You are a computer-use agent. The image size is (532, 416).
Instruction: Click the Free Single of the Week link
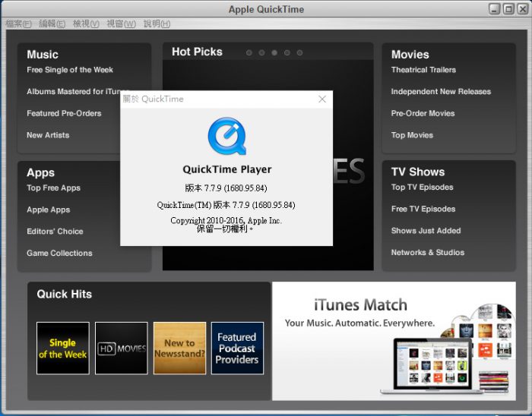click(x=70, y=70)
